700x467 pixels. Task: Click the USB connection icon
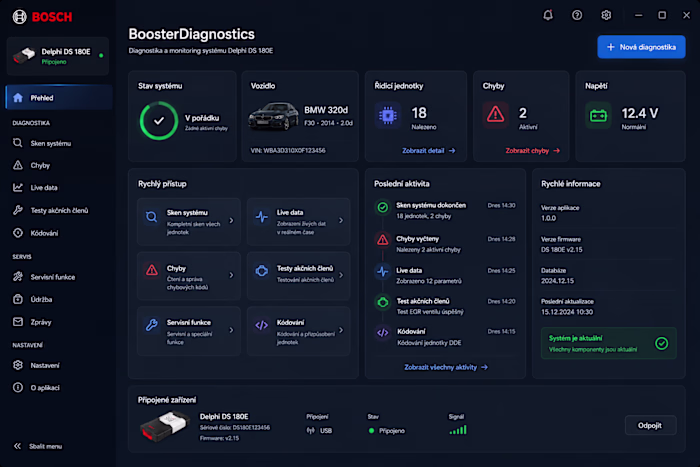310,431
